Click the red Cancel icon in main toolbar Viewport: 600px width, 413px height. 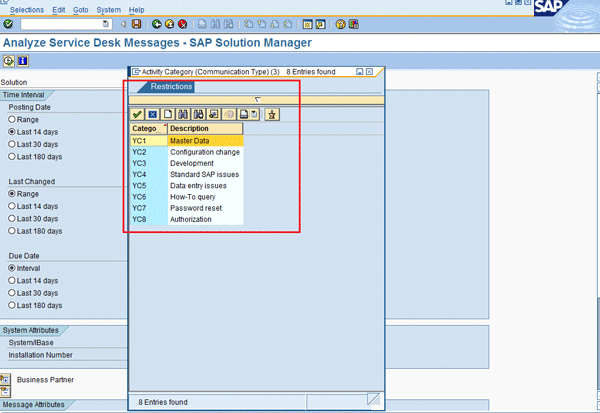pos(183,23)
